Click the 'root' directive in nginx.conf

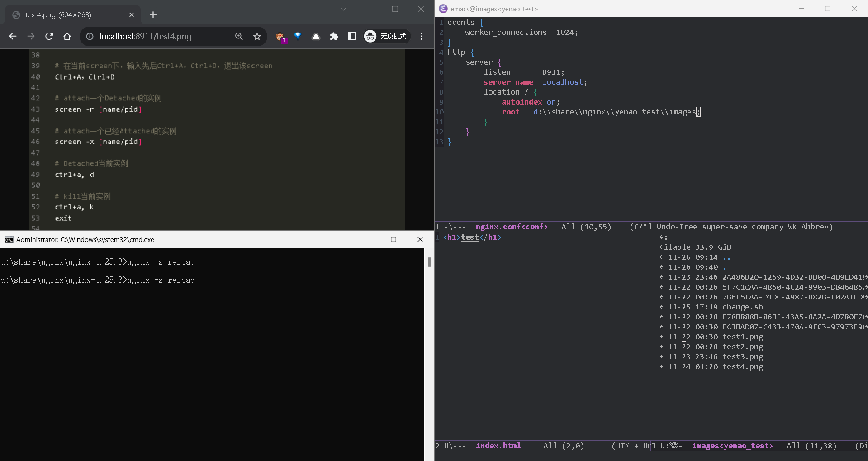point(511,112)
